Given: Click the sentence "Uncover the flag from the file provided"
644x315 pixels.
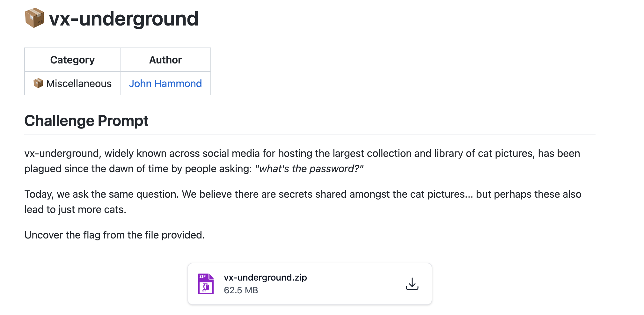Looking at the screenshot, I should point(114,235).
